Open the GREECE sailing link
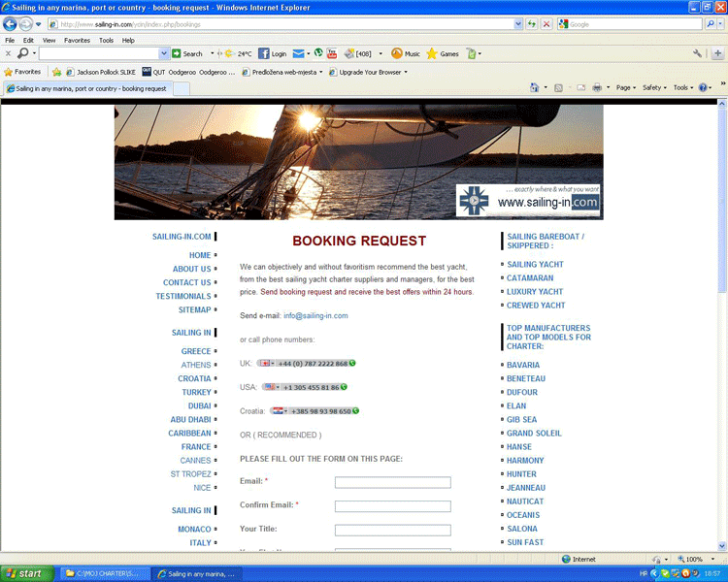 click(x=196, y=351)
